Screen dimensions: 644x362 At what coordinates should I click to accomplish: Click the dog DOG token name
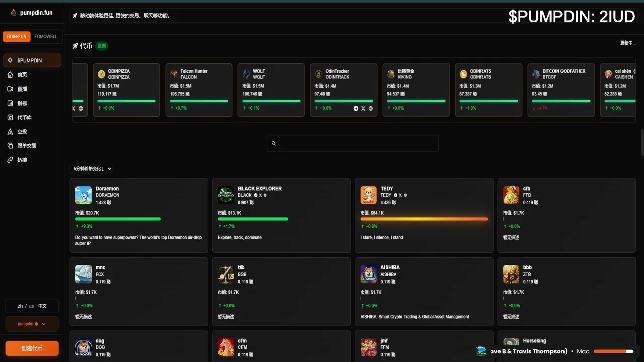[100, 341]
